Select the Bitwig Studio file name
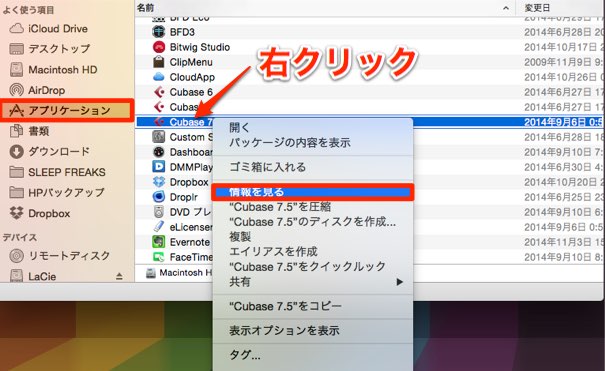The height and width of the screenshot is (371, 605). point(200,47)
